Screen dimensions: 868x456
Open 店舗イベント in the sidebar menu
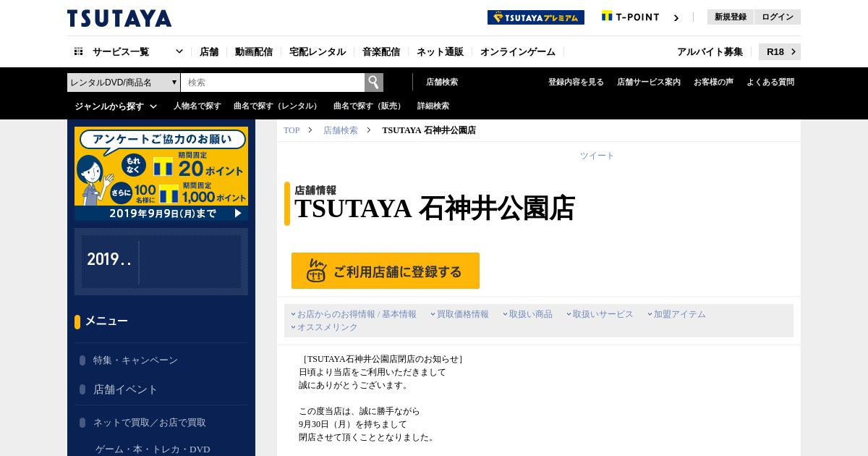[125, 389]
